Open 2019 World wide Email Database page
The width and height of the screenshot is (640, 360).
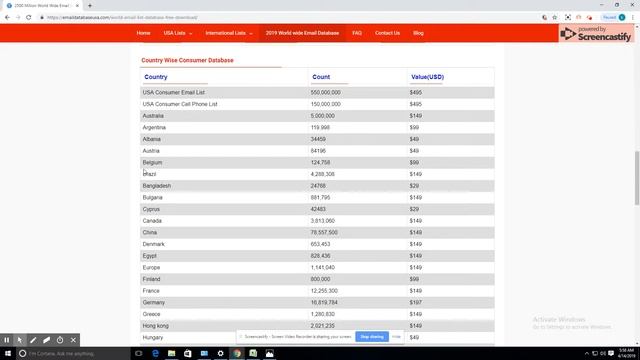click(x=302, y=33)
